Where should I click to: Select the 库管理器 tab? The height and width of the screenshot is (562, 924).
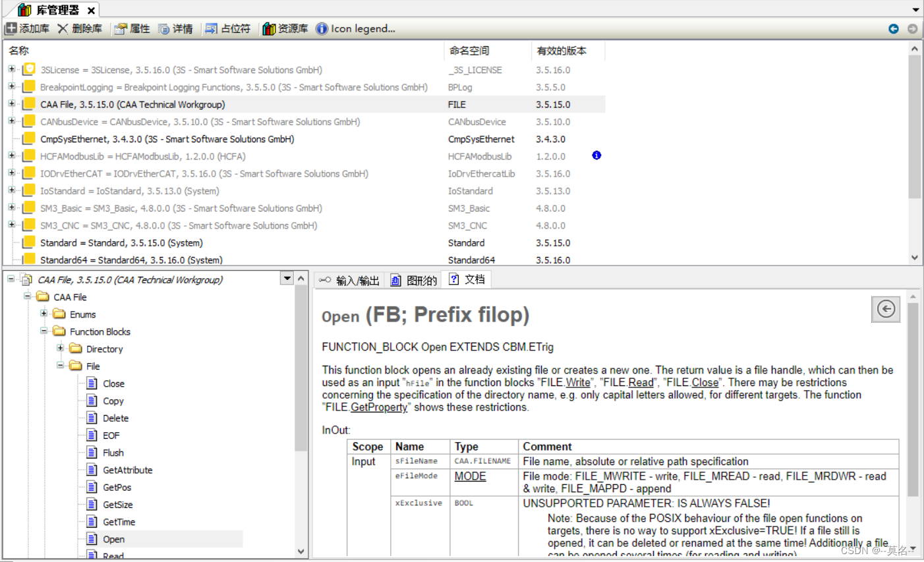56,10
